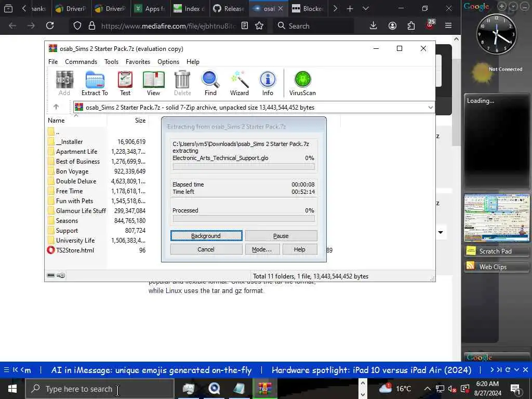Open the Favorites menu
532x399 pixels.
[138, 62]
